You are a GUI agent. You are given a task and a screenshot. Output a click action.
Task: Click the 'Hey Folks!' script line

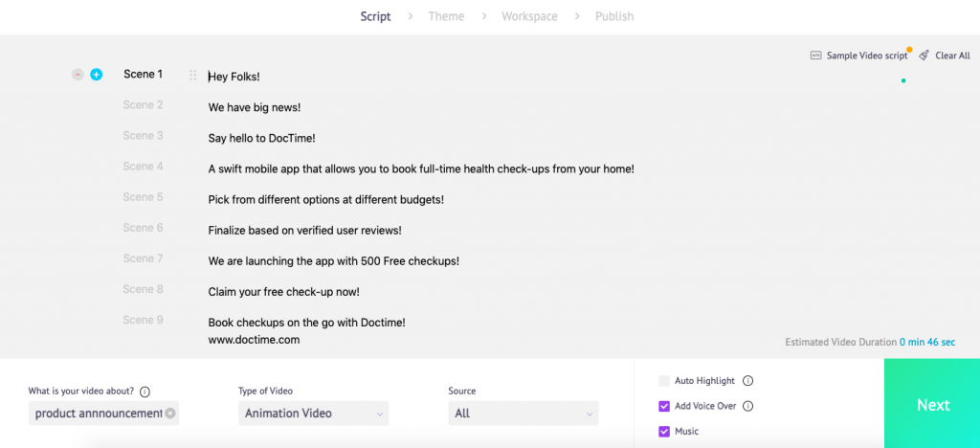click(x=234, y=77)
